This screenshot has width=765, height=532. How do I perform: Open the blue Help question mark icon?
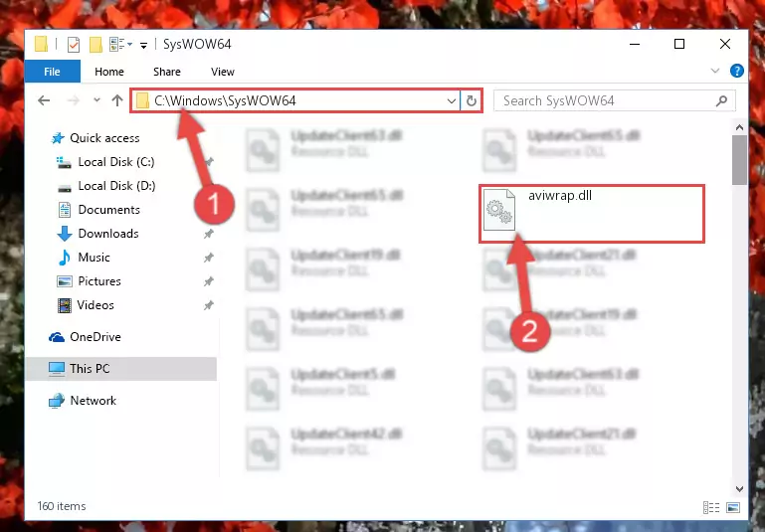(737, 71)
